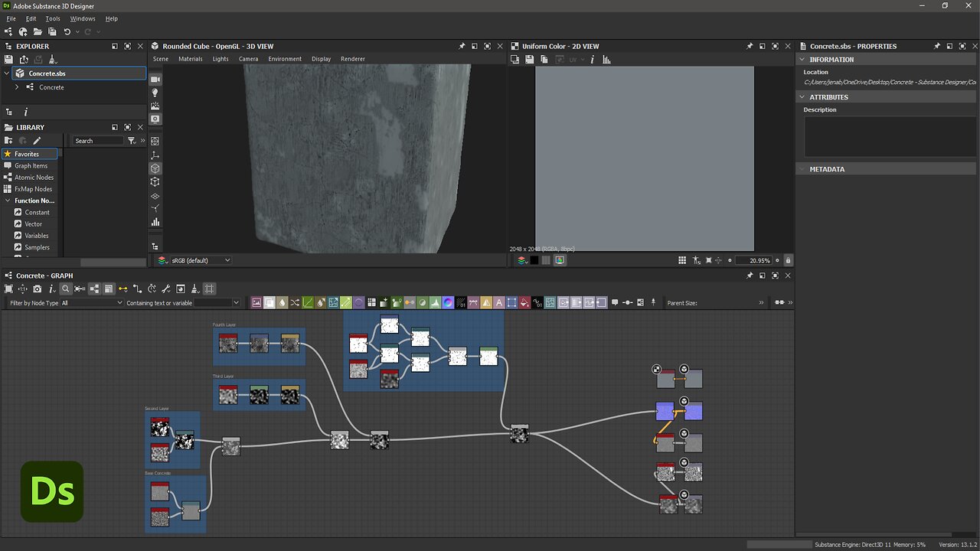Viewport: 980px width, 551px height.
Task: Activate the graph search tool
Action: (x=65, y=289)
